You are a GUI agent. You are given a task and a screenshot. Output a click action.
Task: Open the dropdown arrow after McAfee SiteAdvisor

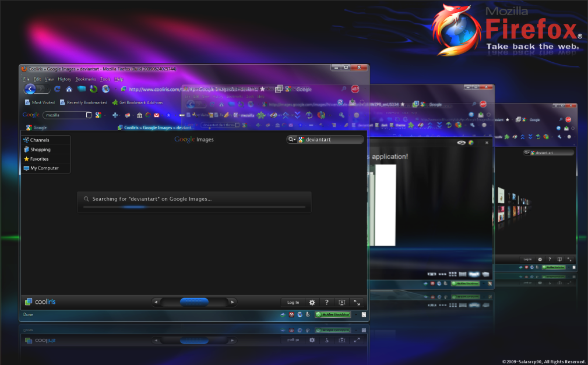click(x=356, y=314)
